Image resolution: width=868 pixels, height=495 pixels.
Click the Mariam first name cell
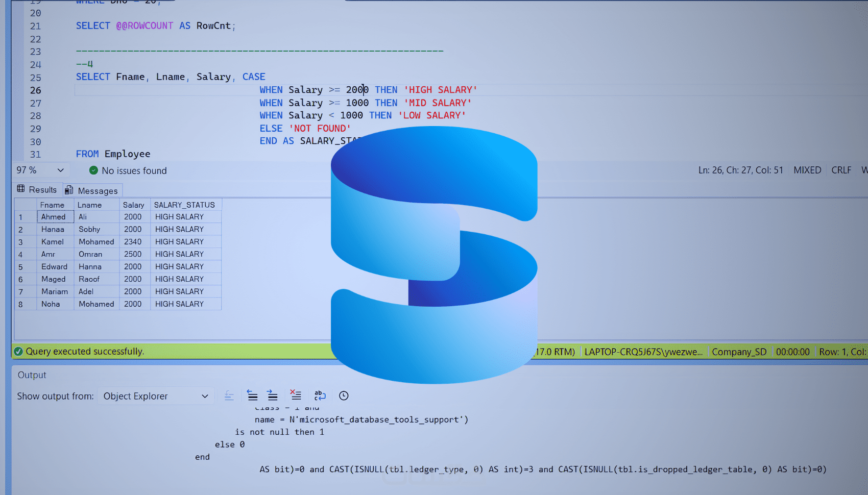click(55, 291)
